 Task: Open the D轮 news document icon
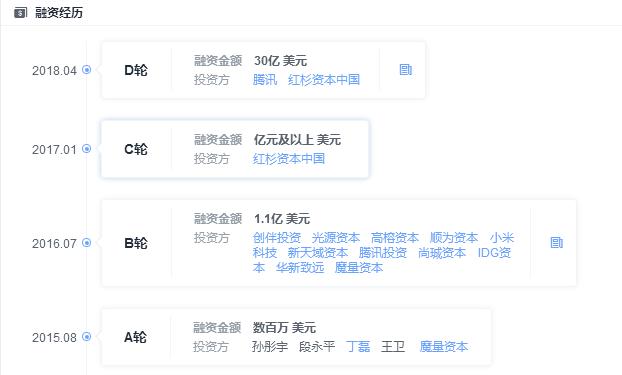(x=405, y=70)
